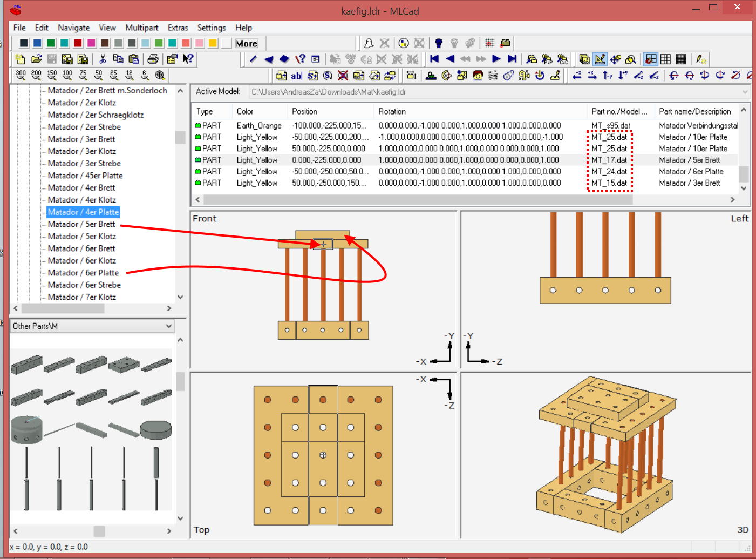
Task: Switch to view mode icon
Action: (584, 59)
